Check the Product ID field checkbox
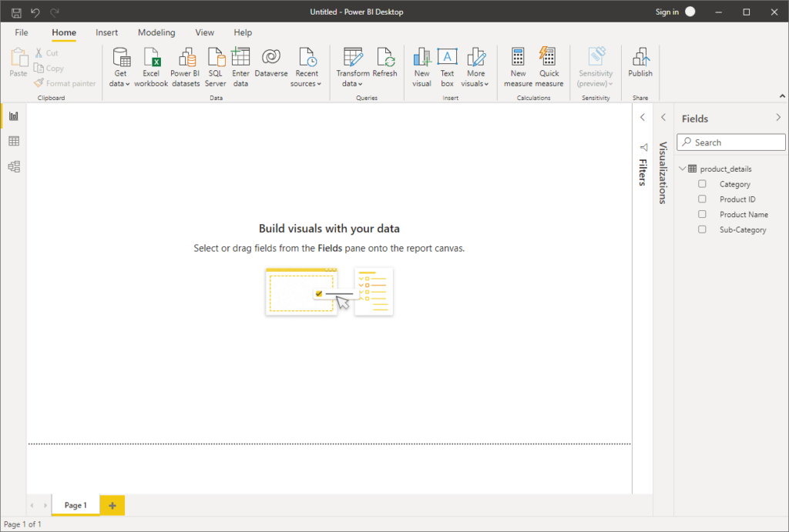 [702, 199]
